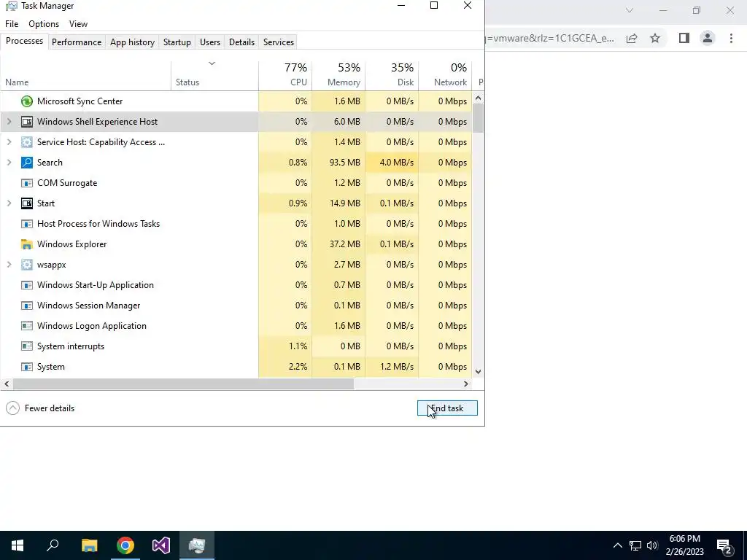The height and width of the screenshot is (560, 747).
Task: Switch to the Details tab
Action: 241,42
